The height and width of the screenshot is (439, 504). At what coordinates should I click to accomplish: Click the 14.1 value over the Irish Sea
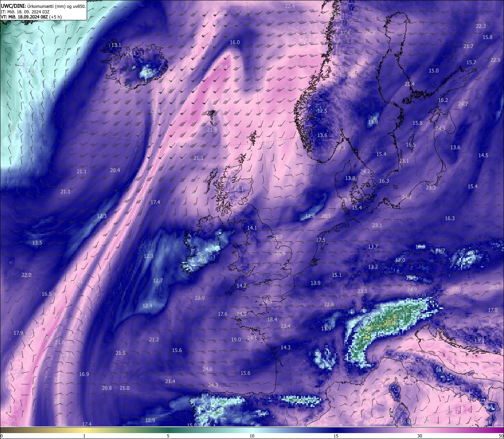point(252,228)
